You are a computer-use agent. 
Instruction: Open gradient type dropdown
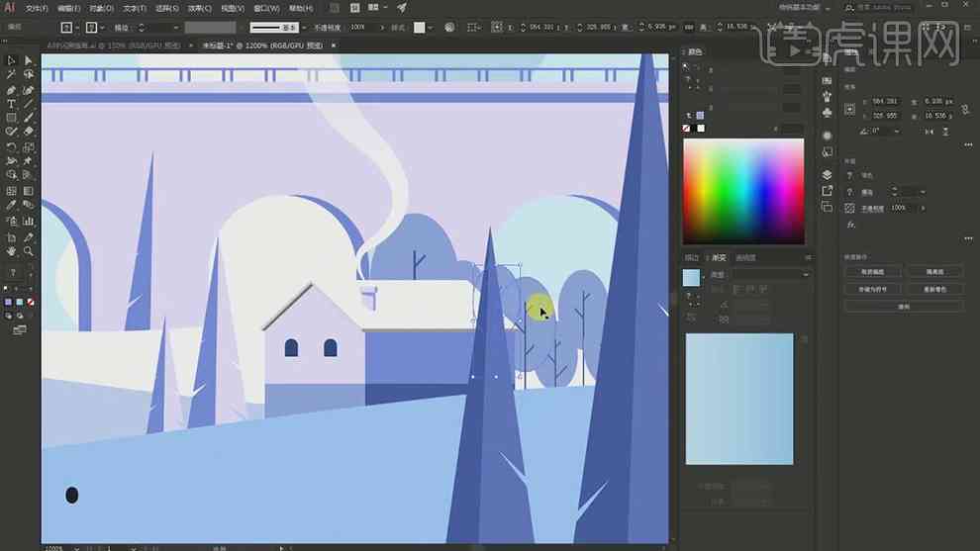pyautogui.click(x=770, y=274)
